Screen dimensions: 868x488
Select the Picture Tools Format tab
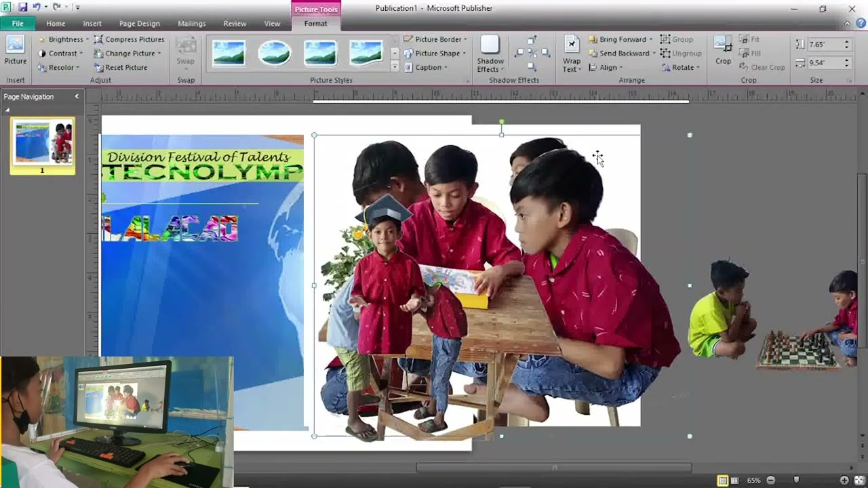click(x=316, y=23)
